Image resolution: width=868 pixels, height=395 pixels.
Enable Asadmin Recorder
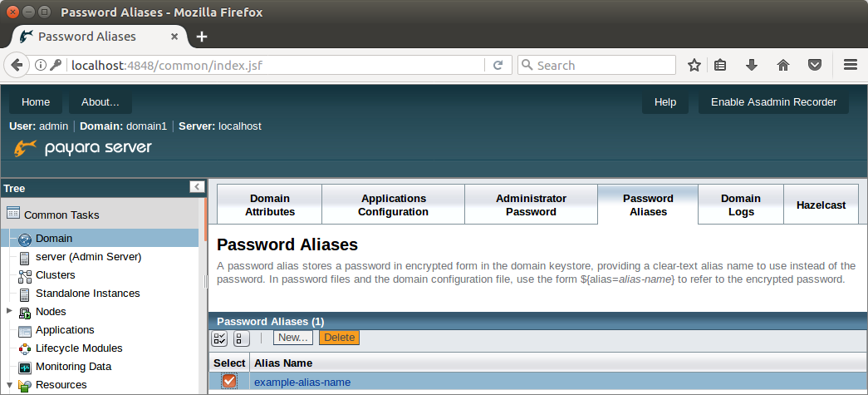tap(773, 102)
